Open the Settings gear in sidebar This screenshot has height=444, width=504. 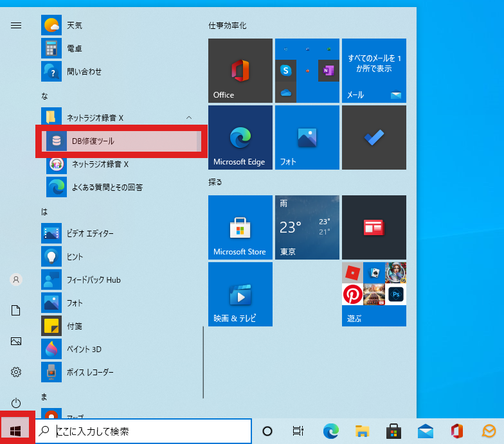click(x=16, y=372)
